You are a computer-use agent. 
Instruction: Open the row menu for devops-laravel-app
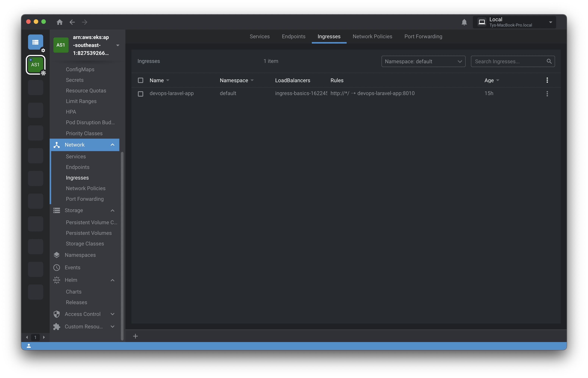(x=547, y=94)
